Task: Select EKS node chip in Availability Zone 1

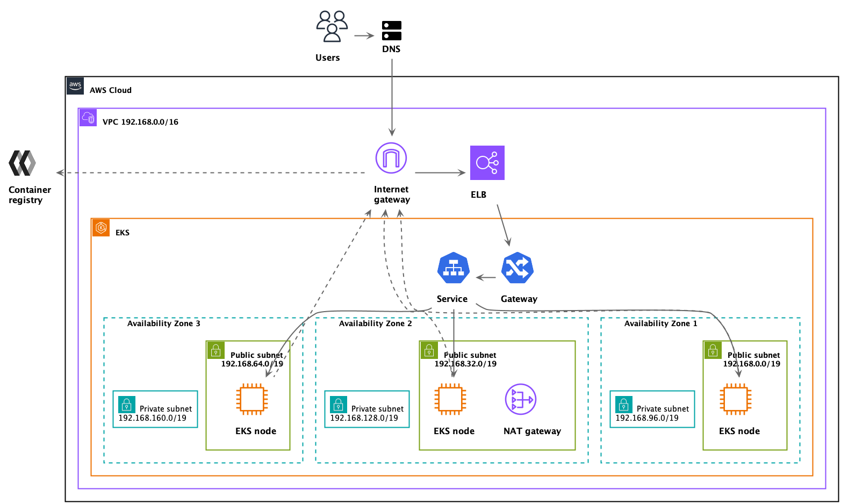Action: pos(736,399)
